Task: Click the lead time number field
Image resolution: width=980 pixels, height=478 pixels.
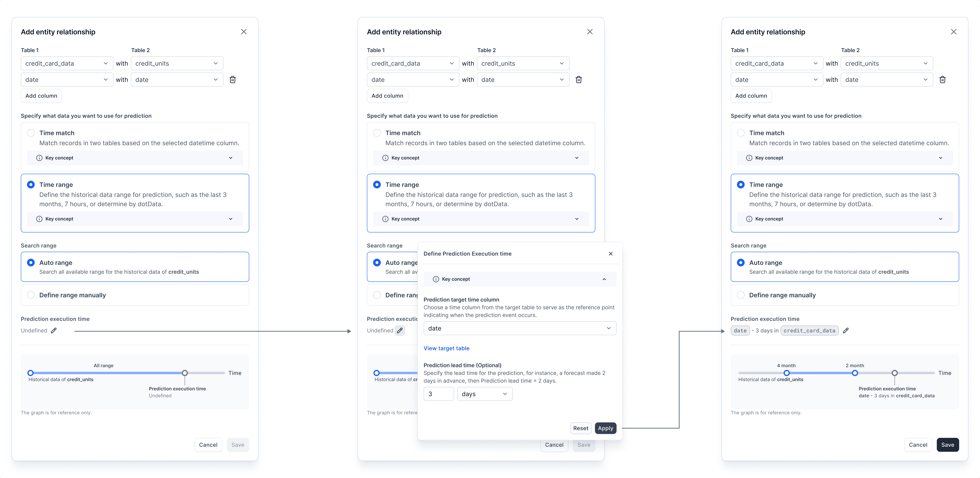Action: pyautogui.click(x=438, y=394)
